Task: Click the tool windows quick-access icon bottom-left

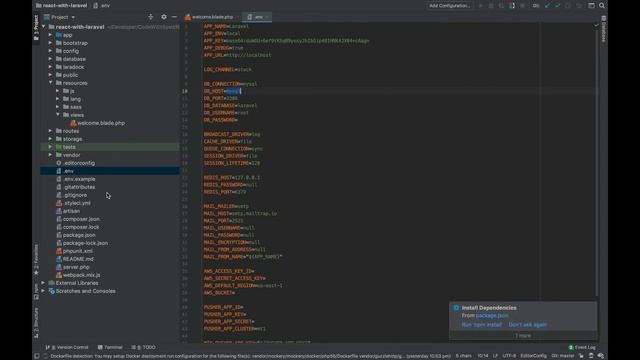Action: (x=37, y=356)
